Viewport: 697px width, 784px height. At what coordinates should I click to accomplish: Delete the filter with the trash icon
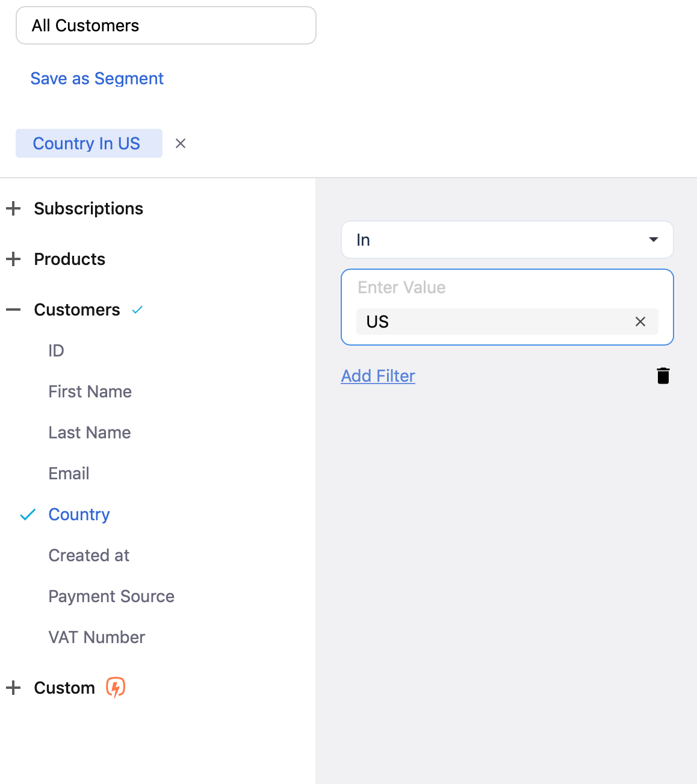[663, 376]
